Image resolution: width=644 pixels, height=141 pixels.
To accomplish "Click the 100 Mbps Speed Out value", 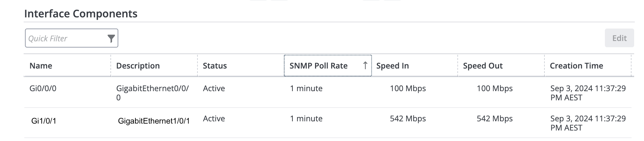I will [494, 89].
